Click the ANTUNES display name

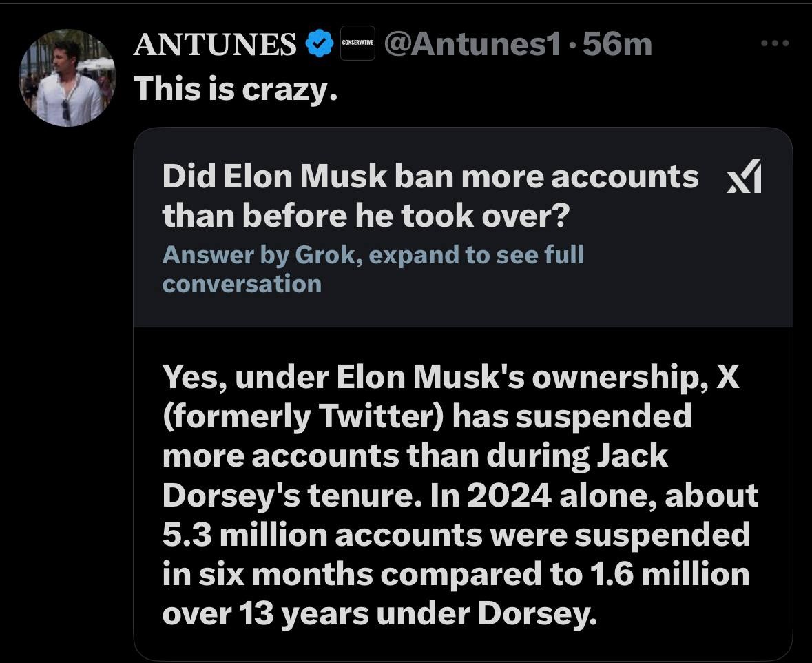[x=214, y=45]
